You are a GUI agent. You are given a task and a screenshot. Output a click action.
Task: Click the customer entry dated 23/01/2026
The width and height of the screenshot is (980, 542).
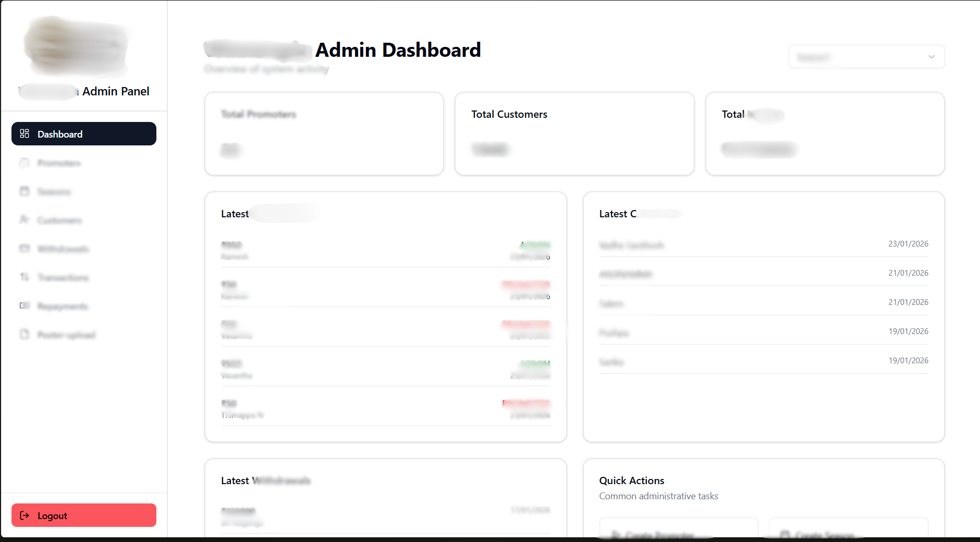pos(763,244)
